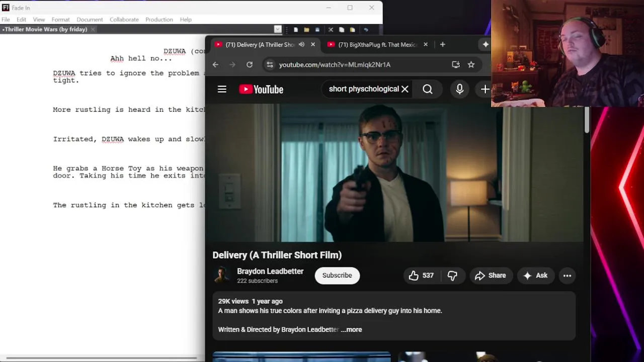Screen dimensions: 644x362
Task: Open the Edit menu in Fade In
Action: [x=21, y=20]
